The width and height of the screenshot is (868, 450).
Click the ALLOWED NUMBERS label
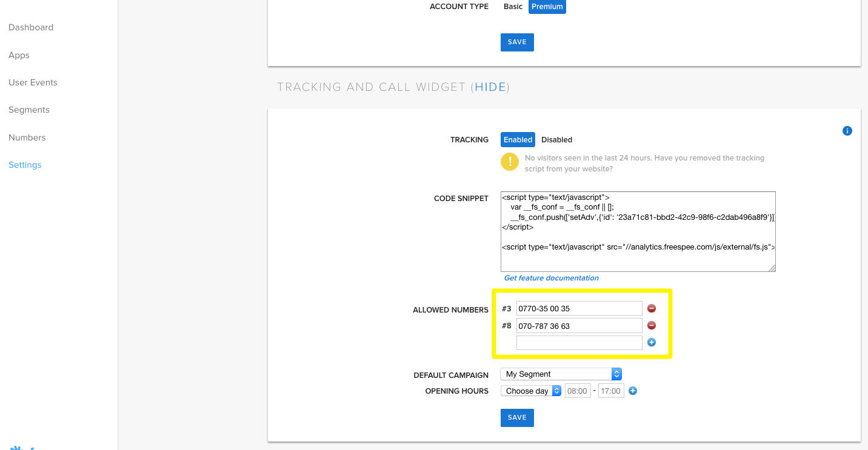pos(450,310)
